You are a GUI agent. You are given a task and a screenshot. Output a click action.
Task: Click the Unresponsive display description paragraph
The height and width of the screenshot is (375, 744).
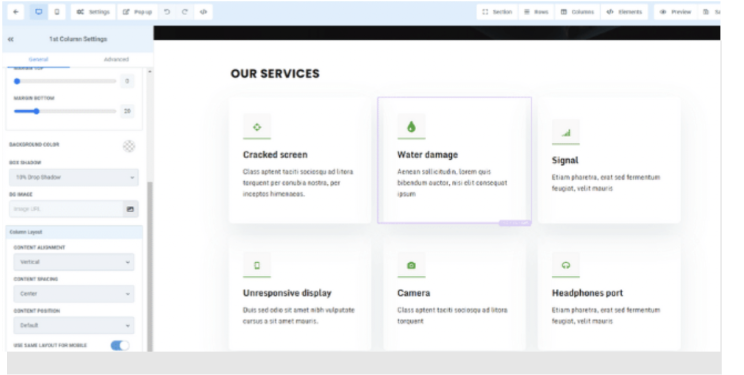[x=299, y=316]
